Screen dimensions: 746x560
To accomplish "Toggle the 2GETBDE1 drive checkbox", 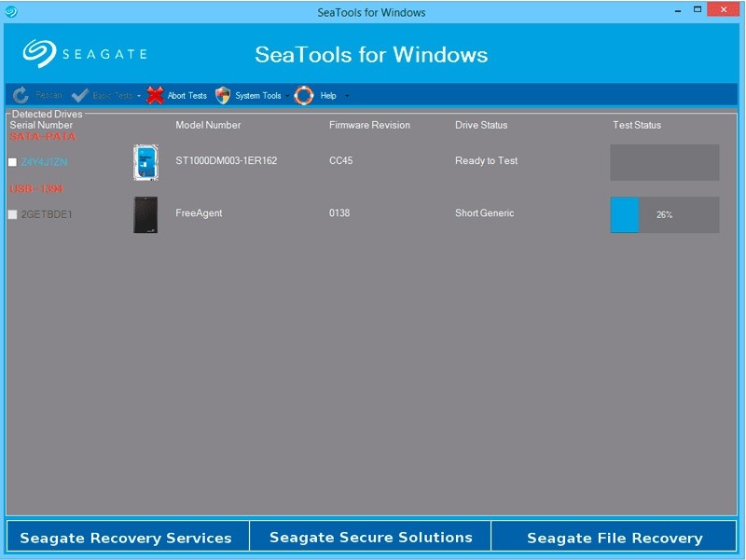I will coord(13,214).
